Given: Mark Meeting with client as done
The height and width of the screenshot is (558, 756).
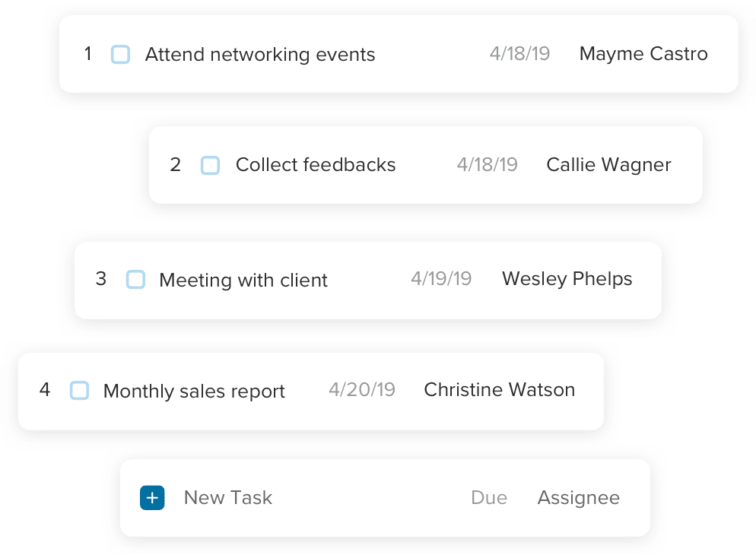Looking at the screenshot, I should (x=135, y=279).
